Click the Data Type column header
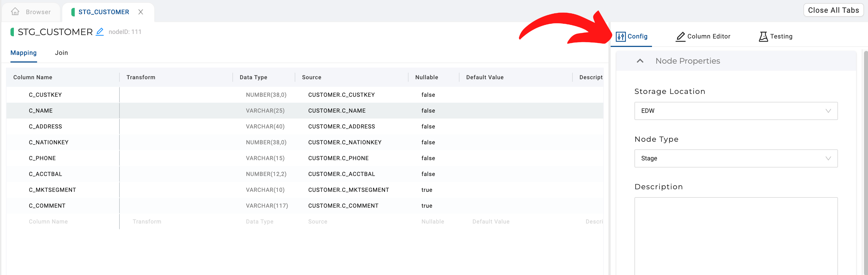868x275 pixels. 253,78
